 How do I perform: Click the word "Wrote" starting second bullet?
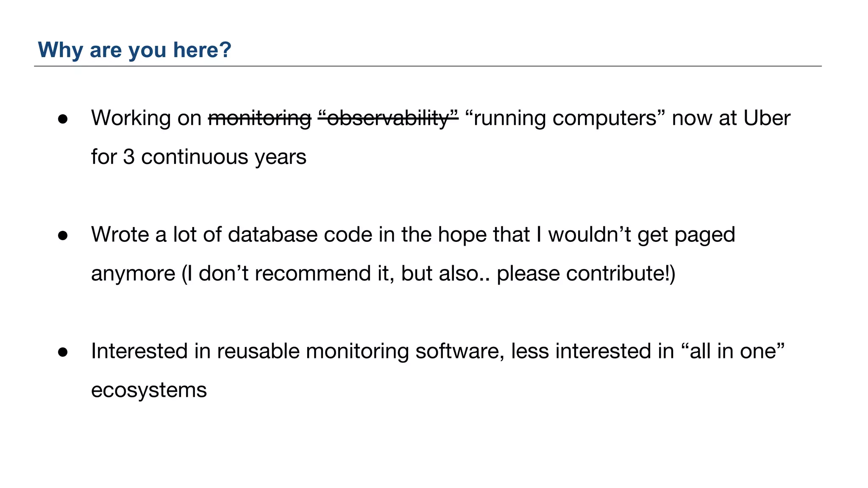[x=120, y=235]
